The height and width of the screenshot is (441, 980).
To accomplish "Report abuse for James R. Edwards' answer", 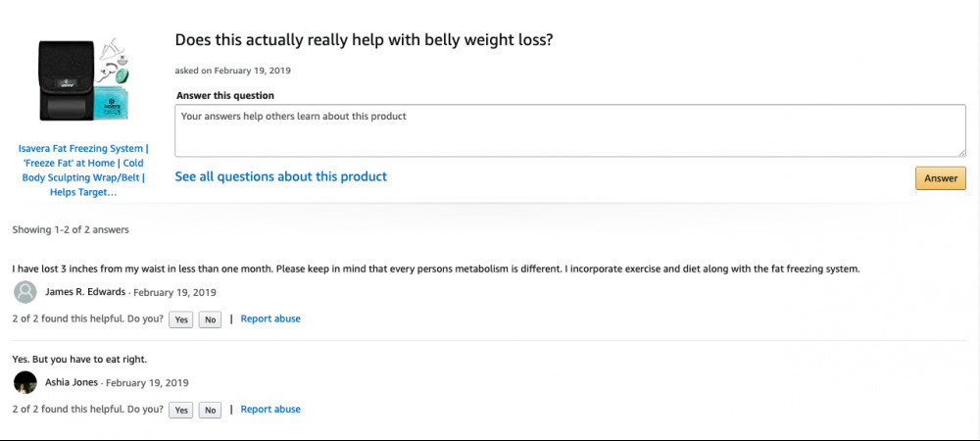I will click(270, 318).
